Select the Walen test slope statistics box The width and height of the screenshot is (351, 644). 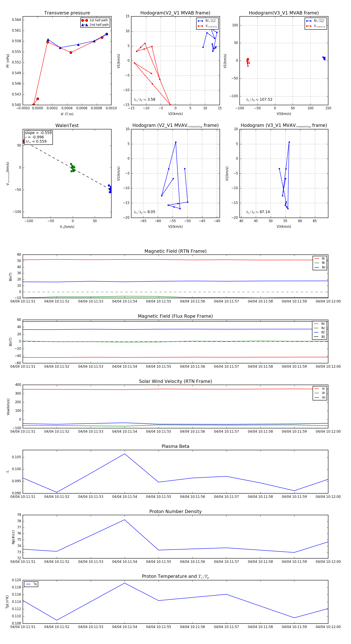point(38,137)
